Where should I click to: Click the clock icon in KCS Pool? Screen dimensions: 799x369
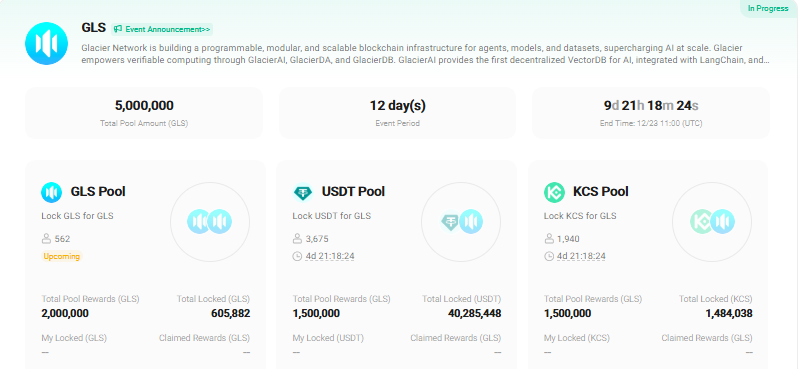(x=549, y=256)
